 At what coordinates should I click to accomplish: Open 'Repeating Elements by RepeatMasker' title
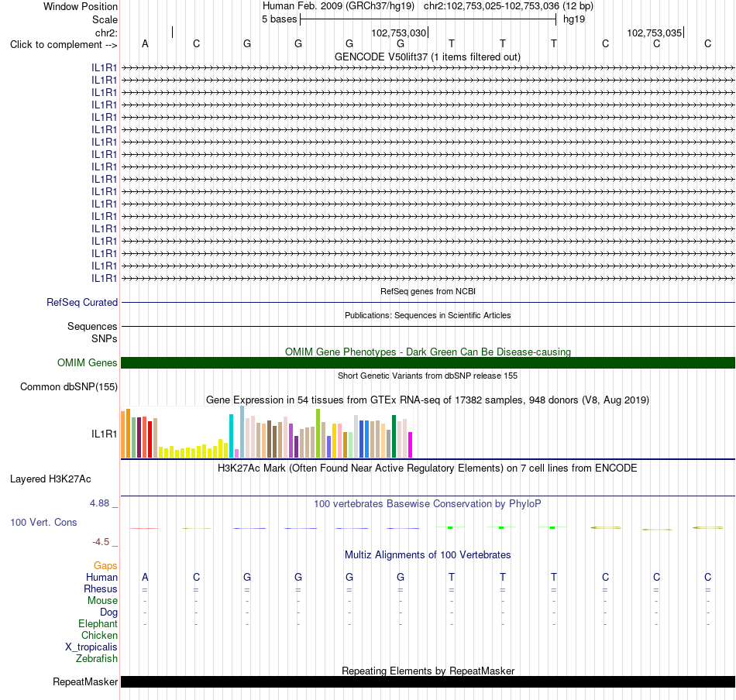pos(428,671)
